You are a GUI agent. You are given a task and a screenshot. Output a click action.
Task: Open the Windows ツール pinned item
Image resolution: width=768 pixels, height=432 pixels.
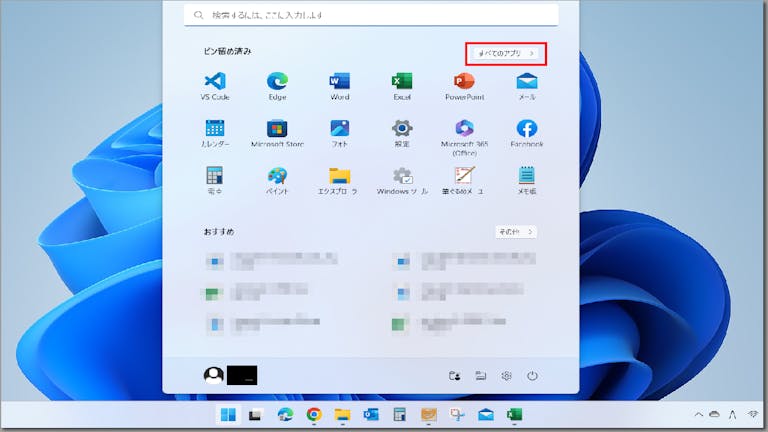click(402, 180)
